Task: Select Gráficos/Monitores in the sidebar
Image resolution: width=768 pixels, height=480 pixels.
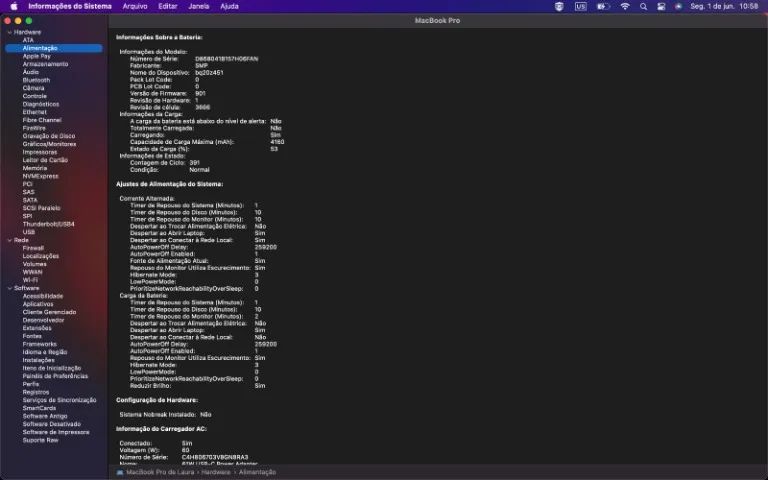Action: click(49, 144)
